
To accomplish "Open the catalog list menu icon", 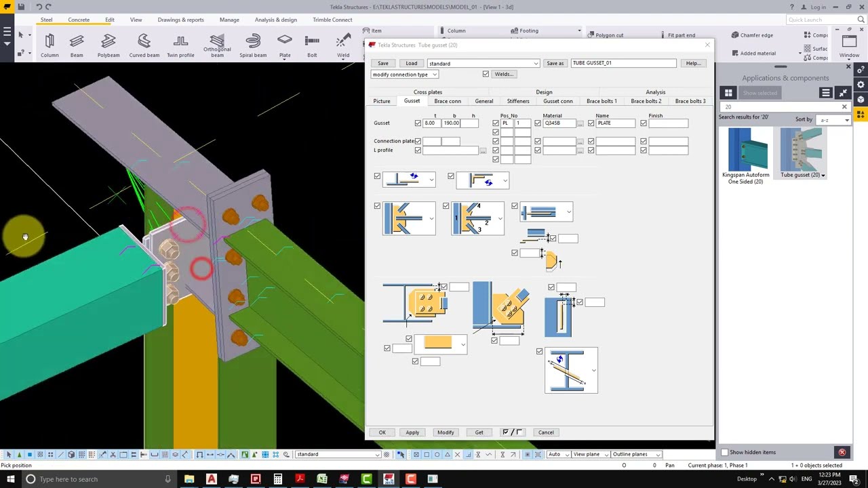I will click(825, 93).
